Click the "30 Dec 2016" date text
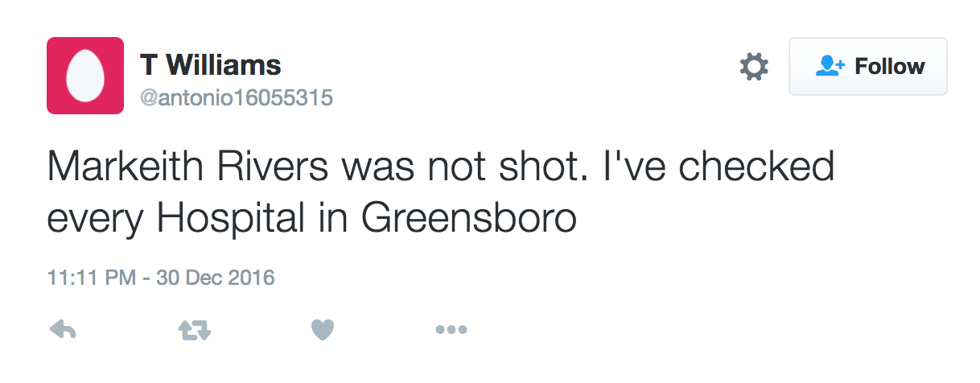Image resolution: width=980 pixels, height=383 pixels. [215, 278]
